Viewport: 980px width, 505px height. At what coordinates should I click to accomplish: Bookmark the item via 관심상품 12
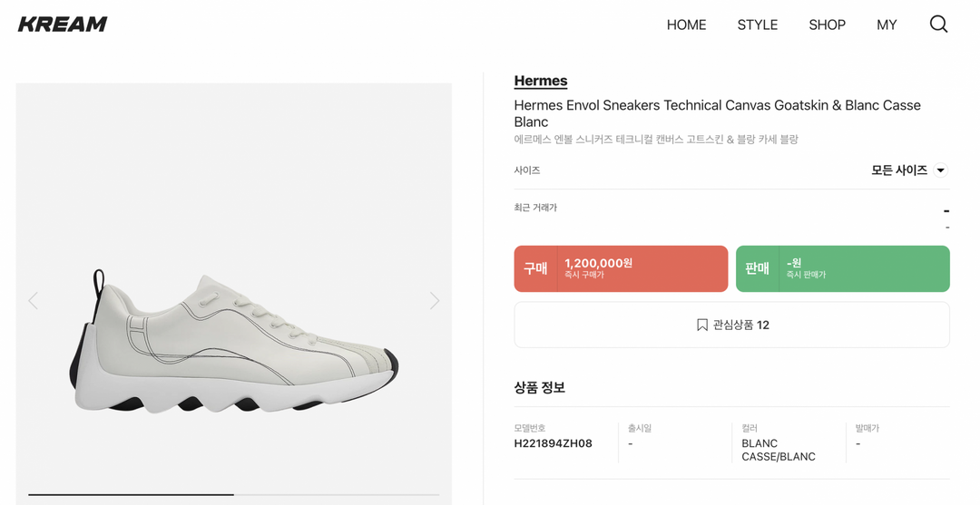pyautogui.click(x=731, y=325)
